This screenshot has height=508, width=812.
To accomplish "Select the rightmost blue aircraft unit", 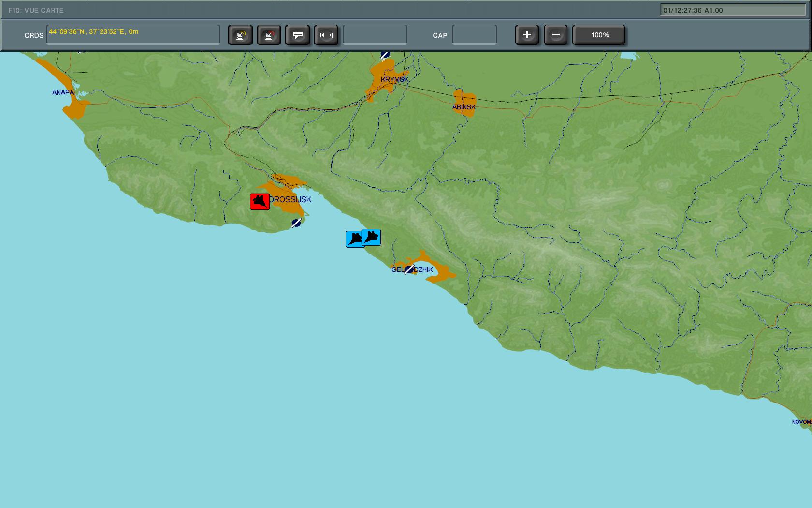I will pos(372,237).
